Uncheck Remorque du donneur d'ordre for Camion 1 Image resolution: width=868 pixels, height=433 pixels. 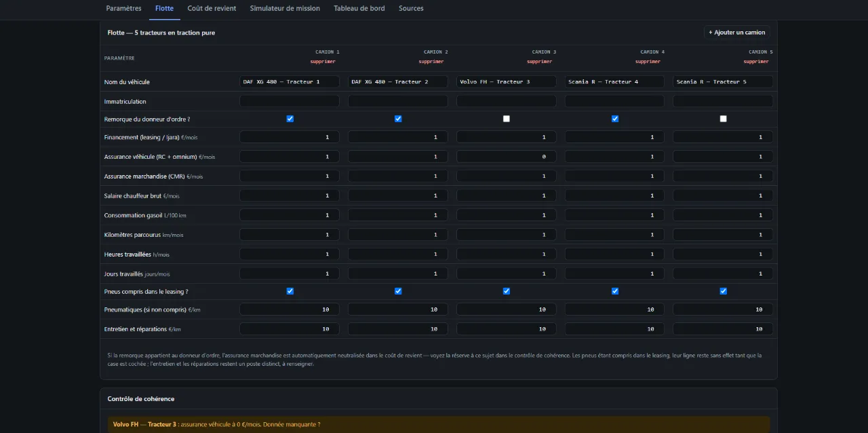click(x=290, y=119)
